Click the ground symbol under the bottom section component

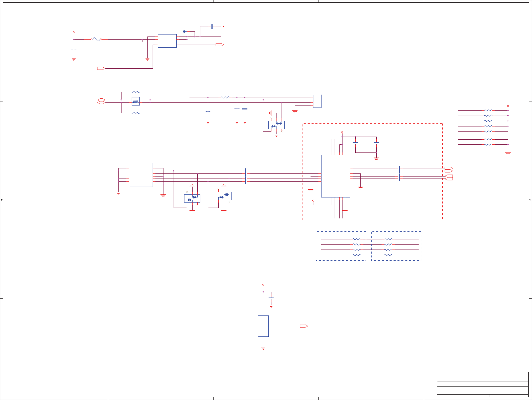[x=263, y=348]
